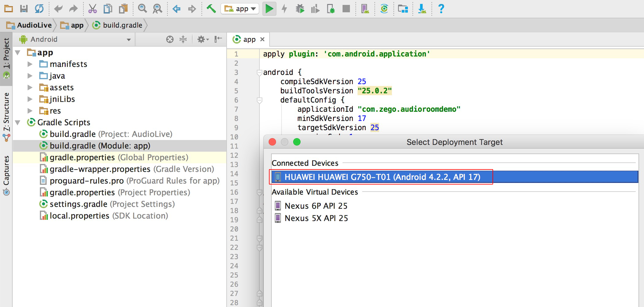Debug app with the bug icon
Viewport: 644px width, 307px height.
pyautogui.click(x=300, y=9)
